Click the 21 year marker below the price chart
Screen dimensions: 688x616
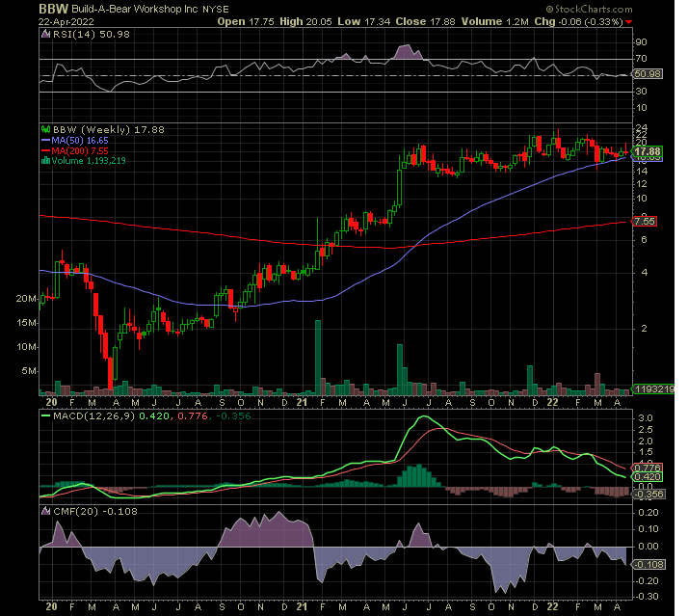(x=302, y=402)
